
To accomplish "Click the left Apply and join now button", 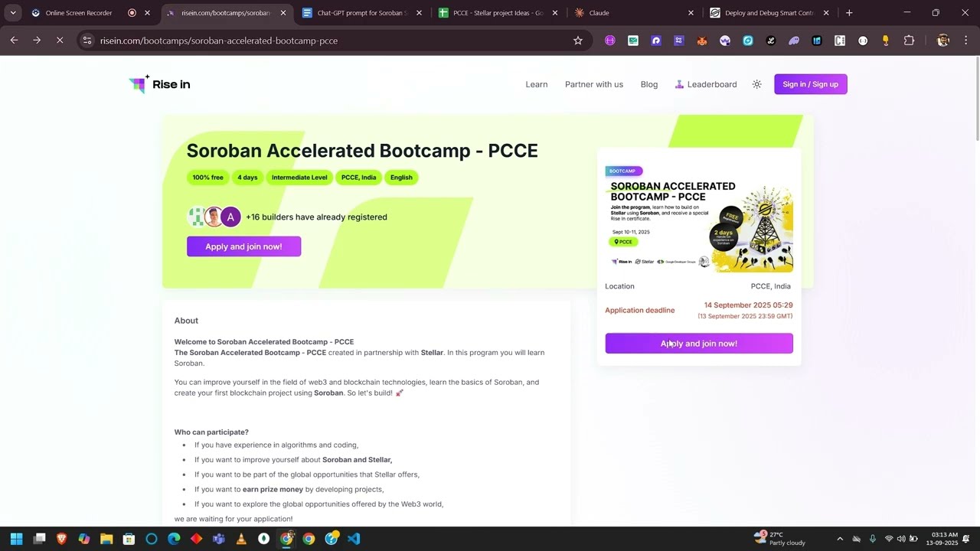I will (x=243, y=246).
